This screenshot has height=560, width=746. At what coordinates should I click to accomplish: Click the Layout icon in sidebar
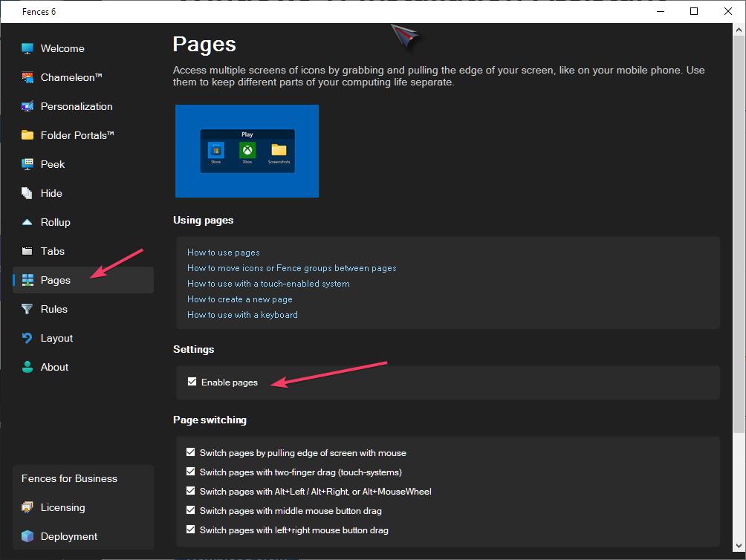[x=27, y=338]
